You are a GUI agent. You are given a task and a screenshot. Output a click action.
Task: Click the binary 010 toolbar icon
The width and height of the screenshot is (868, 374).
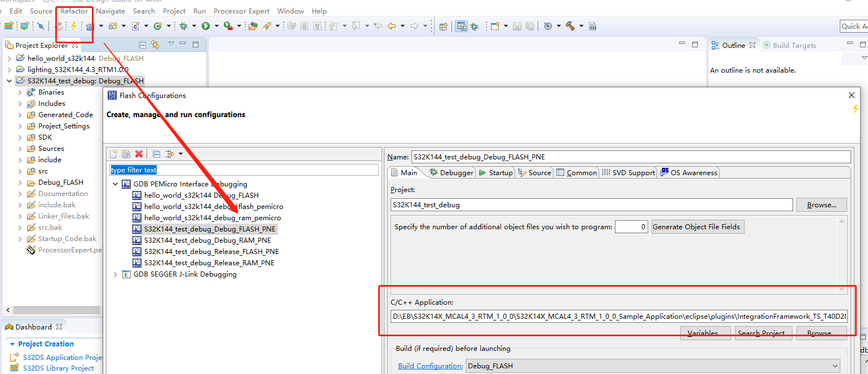tap(592, 26)
